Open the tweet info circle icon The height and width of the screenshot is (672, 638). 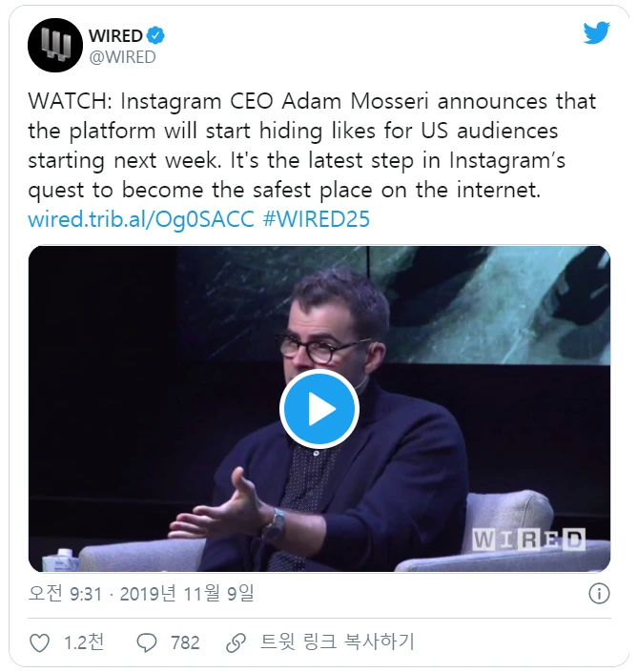point(599,594)
